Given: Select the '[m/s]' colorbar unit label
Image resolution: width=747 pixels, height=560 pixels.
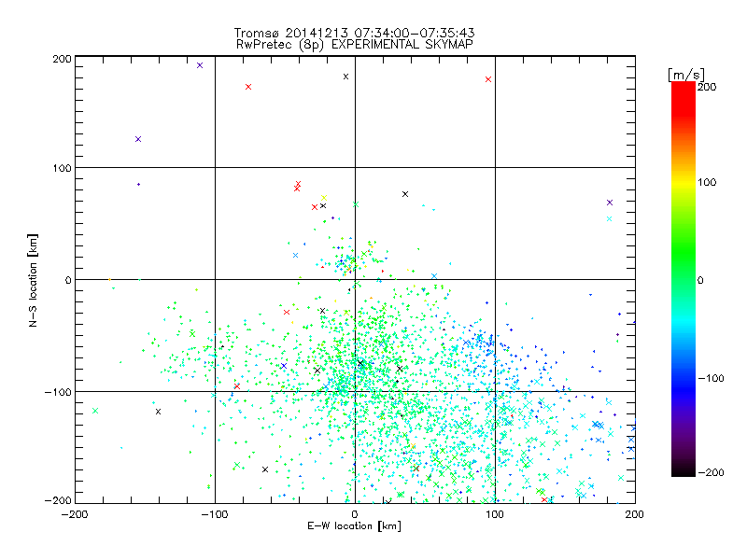Looking at the screenshot, I should pyautogui.click(x=685, y=75).
